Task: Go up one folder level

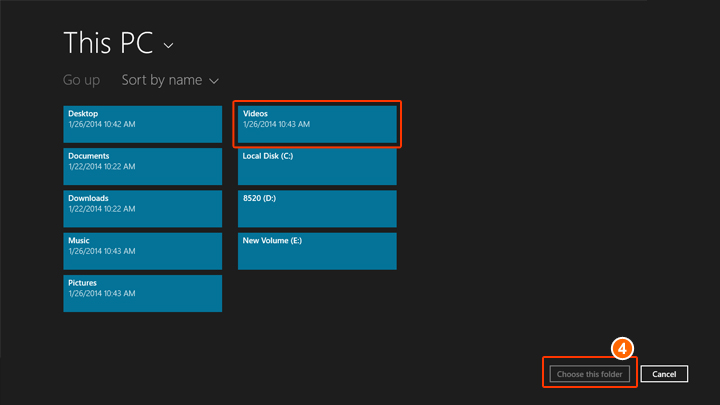Action: coord(81,80)
